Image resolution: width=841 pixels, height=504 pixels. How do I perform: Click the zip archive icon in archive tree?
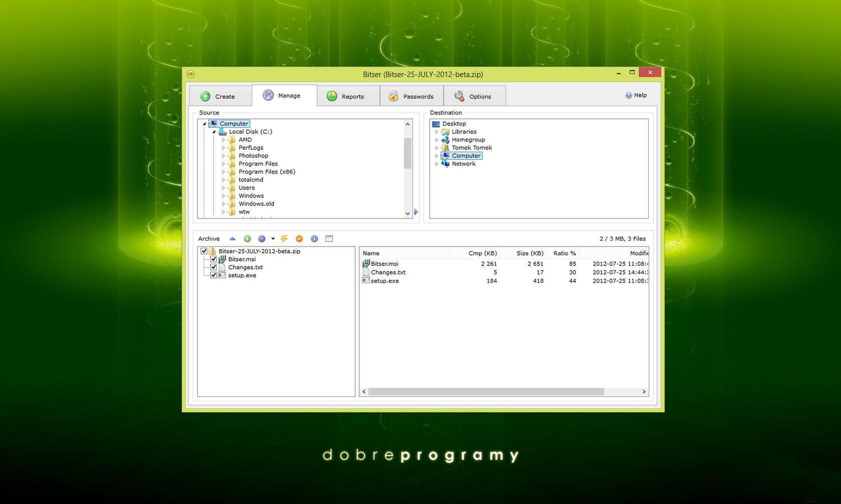point(213,251)
